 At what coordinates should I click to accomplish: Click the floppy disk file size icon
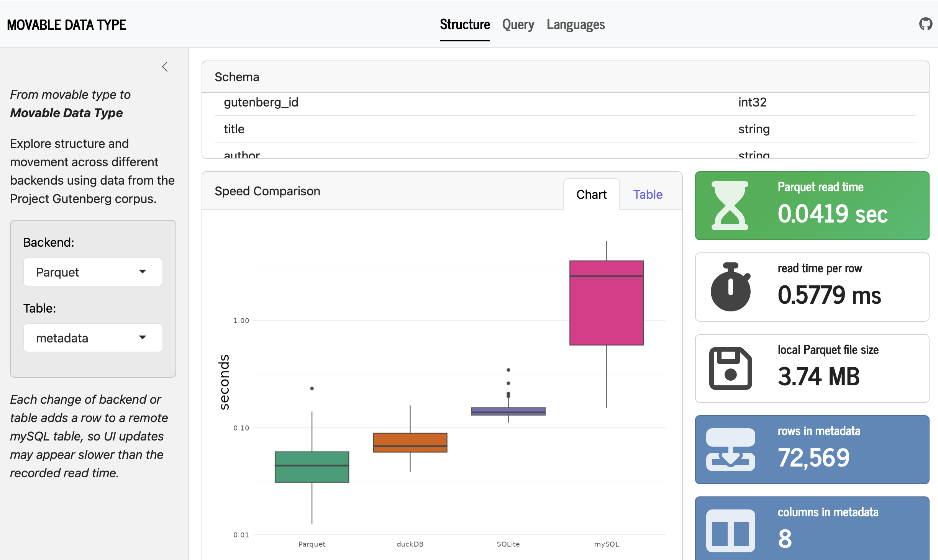click(x=730, y=368)
